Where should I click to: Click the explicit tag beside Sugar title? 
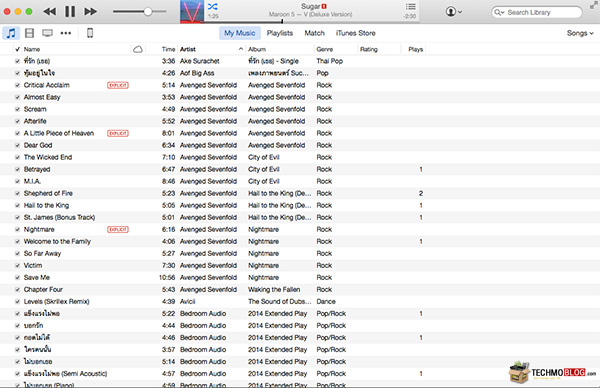click(324, 6)
